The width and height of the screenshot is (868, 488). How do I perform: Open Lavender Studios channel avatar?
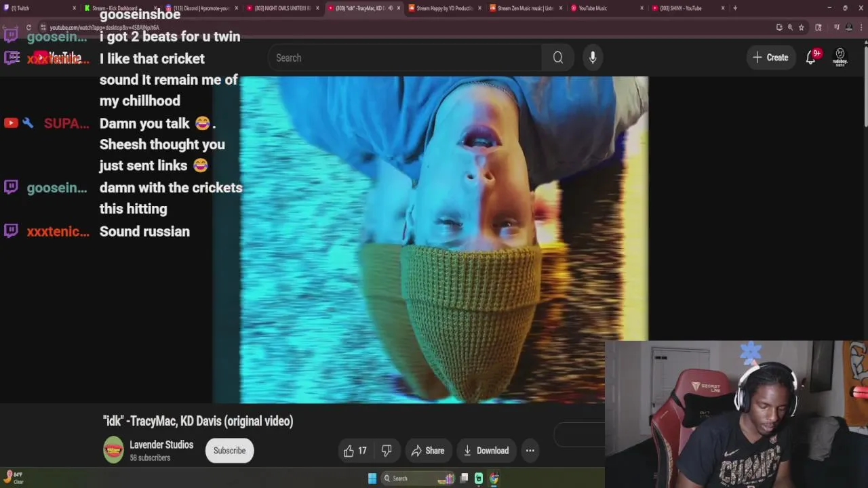(113, 450)
